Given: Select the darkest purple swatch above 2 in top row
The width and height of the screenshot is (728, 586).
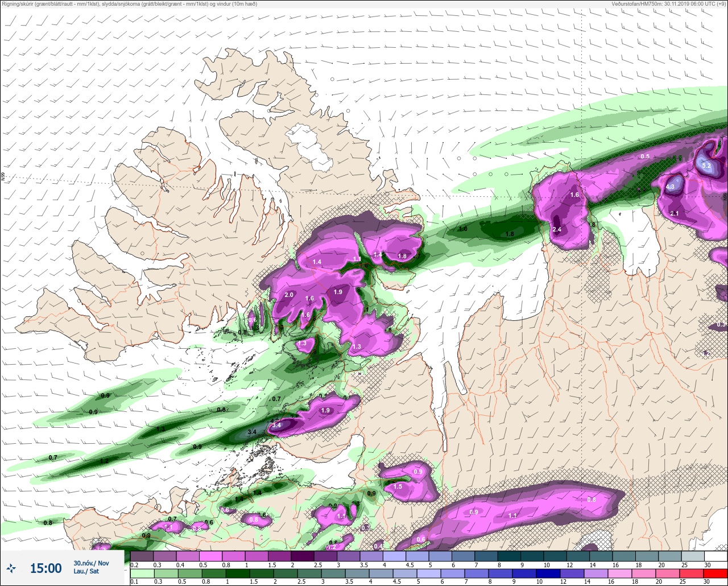Looking at the screenshot, I should tap(303, 556).
